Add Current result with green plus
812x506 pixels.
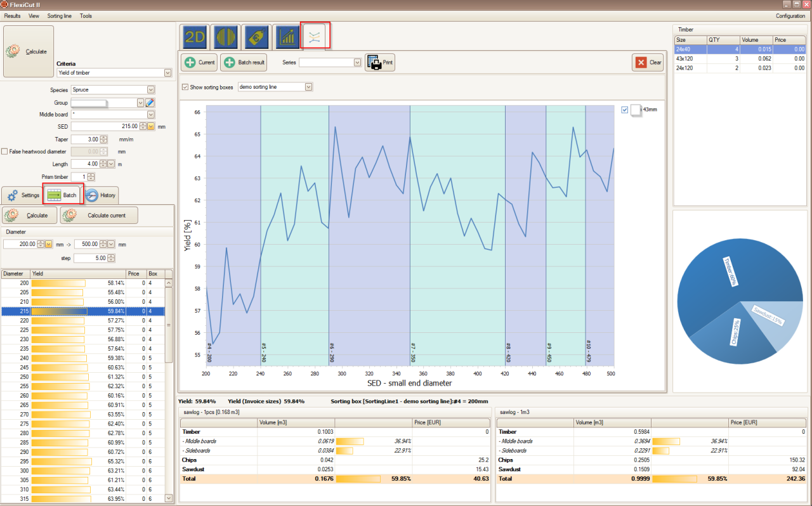(199, 62)
